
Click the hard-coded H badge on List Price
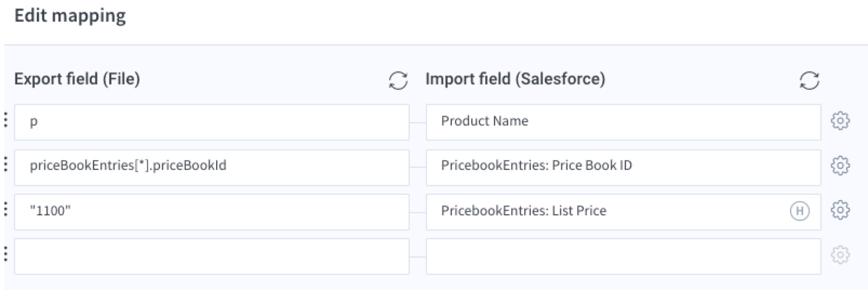(x=800, y=210)
